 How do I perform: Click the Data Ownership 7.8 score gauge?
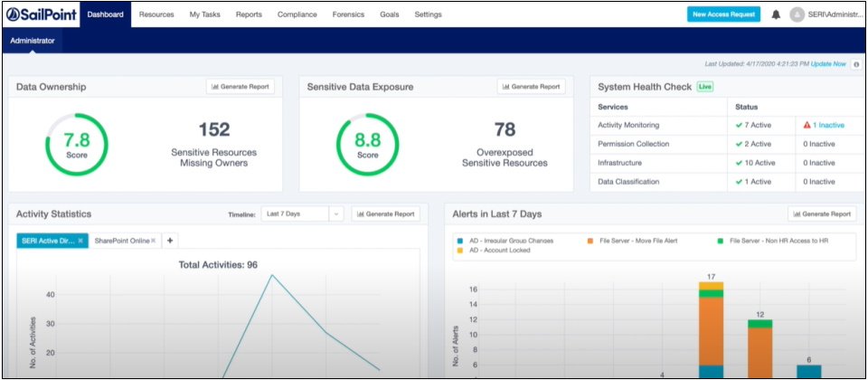[76, 145]
